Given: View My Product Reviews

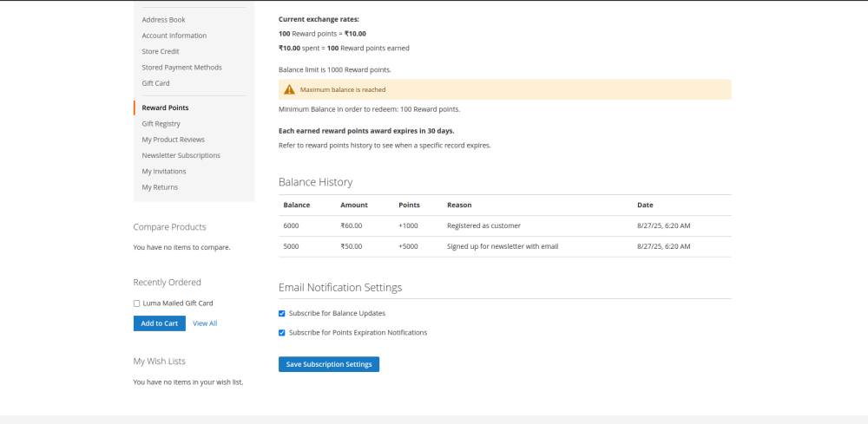Looking at the screenshot, I should click(x=173, y=140).
